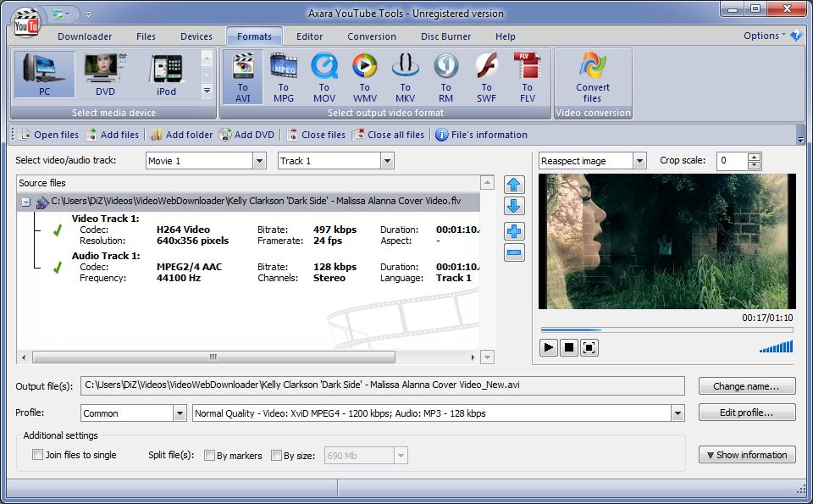Click the blue plus button
The image size is (813, 504).
click(x=514, y=231)
